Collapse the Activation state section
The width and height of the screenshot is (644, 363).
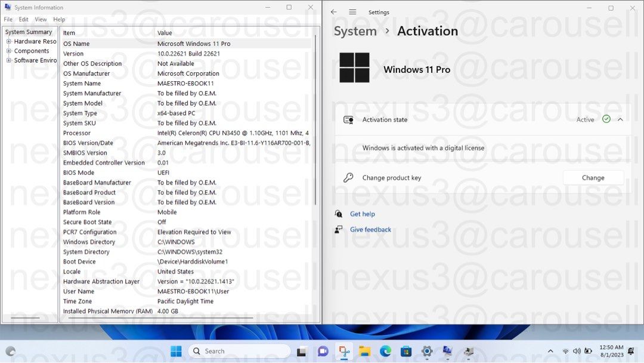[x=620, y=119]
